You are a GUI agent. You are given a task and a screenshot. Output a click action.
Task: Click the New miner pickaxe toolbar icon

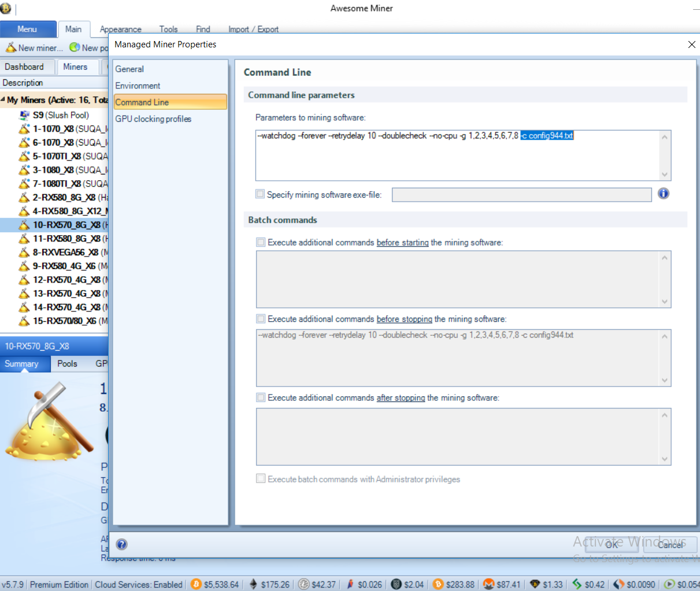(x=11, y=47)
